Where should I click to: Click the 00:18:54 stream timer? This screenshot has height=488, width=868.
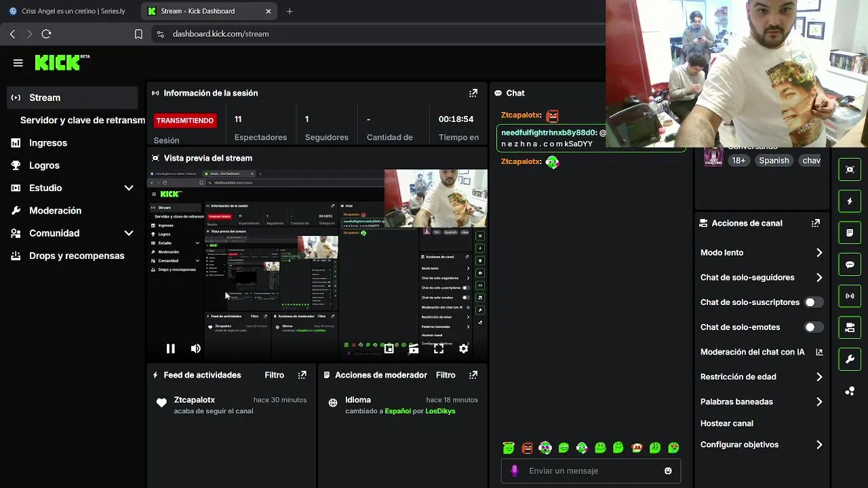pos(456,119)
